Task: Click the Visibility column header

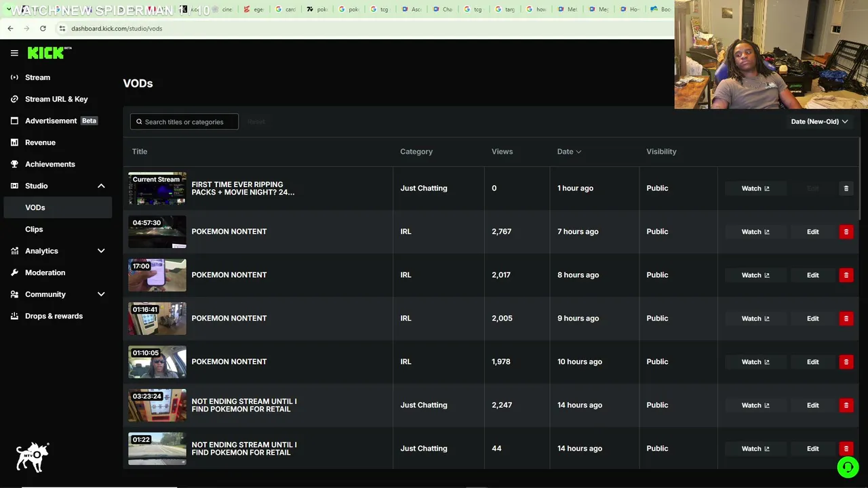Action: [x=661, y=151]
